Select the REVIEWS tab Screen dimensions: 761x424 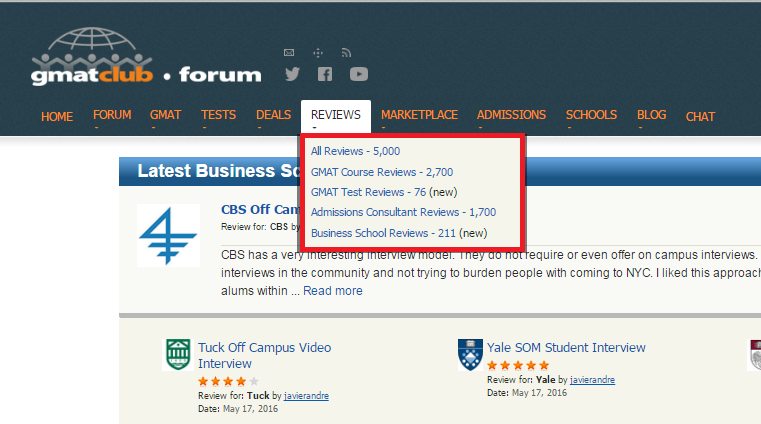pyautogui.click(x=336, y=116)
